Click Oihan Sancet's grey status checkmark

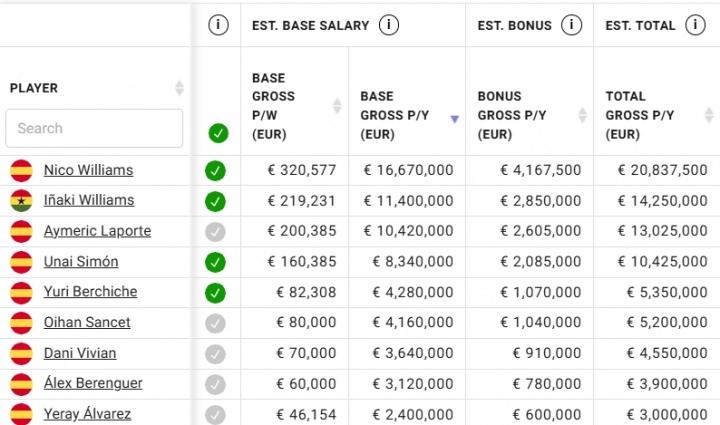pyautogui.click(x=215, y=324)
